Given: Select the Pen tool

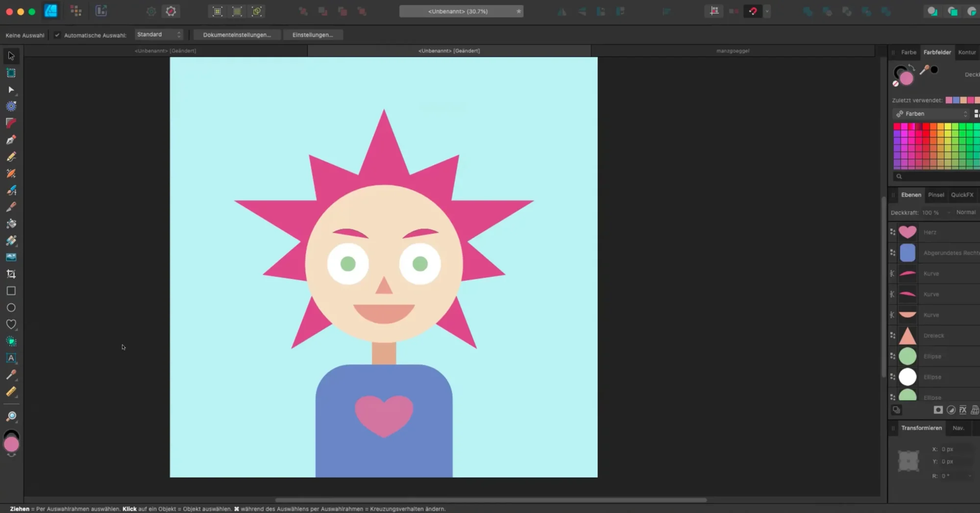Looking at the screenshot, I should (11, 140).
